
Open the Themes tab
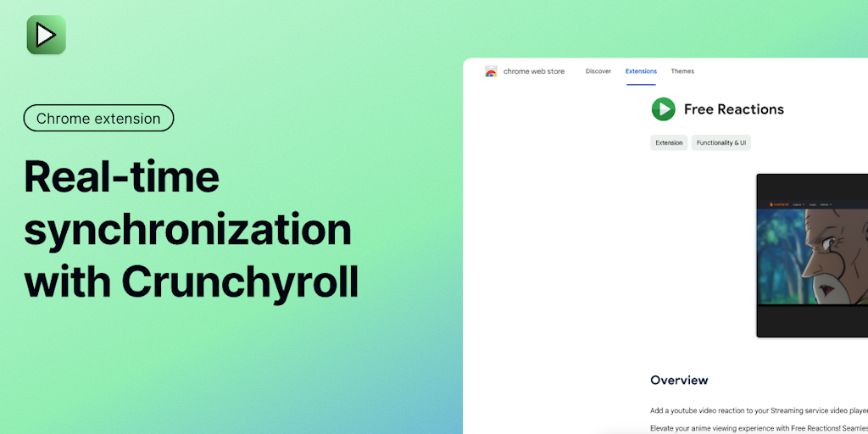pyautogui.click(x=682, y=71)
